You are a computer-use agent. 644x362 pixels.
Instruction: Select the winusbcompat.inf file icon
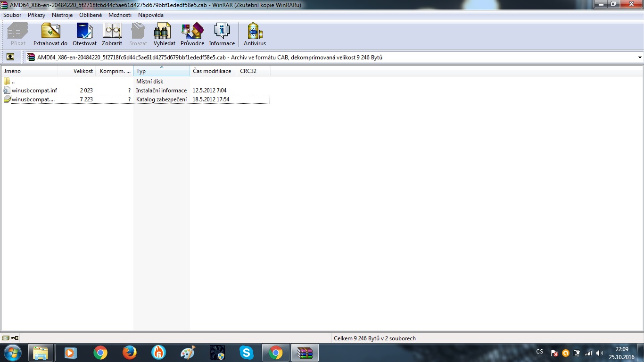tap(7, 90)
